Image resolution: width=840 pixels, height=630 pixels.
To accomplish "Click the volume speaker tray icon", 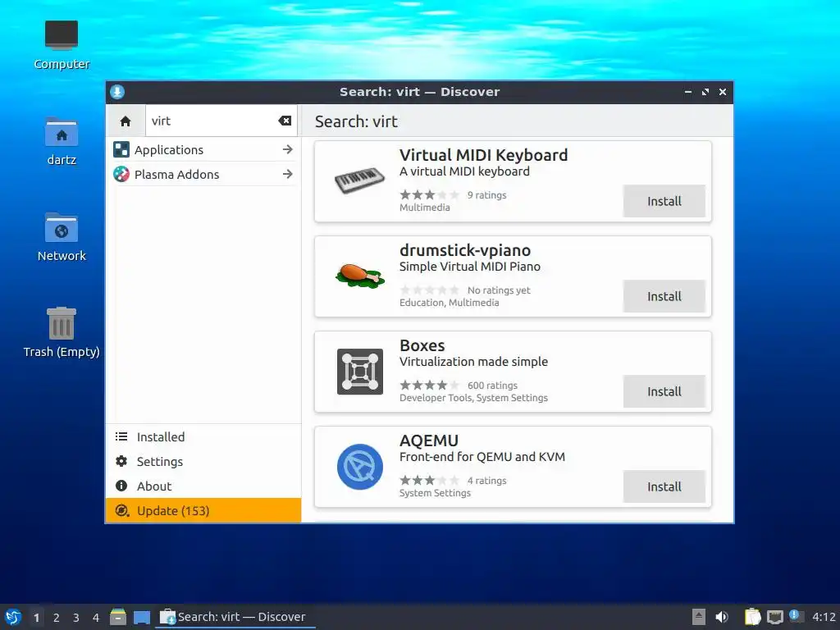I will point(722,617).
